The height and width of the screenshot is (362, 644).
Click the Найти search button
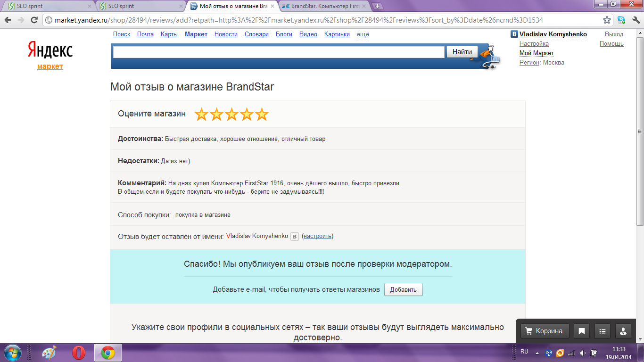click(462, 52)
